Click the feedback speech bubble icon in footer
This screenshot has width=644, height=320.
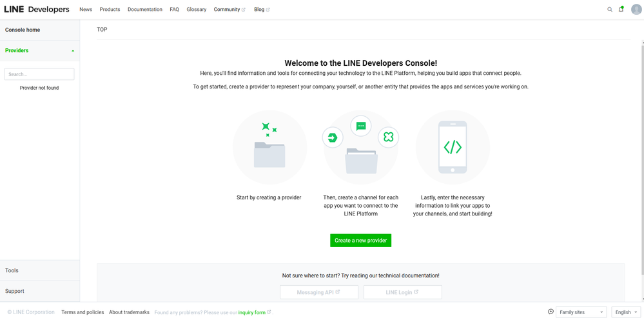coord(551,312)
